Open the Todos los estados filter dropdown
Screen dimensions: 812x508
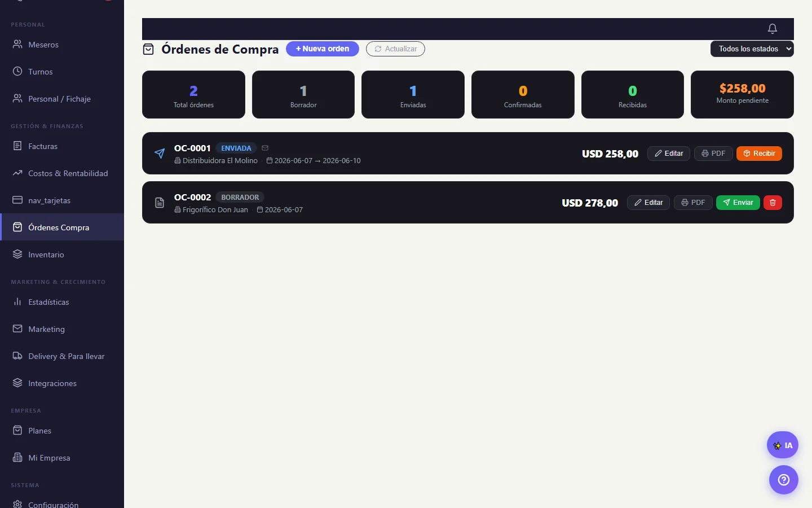pos(752,49)
